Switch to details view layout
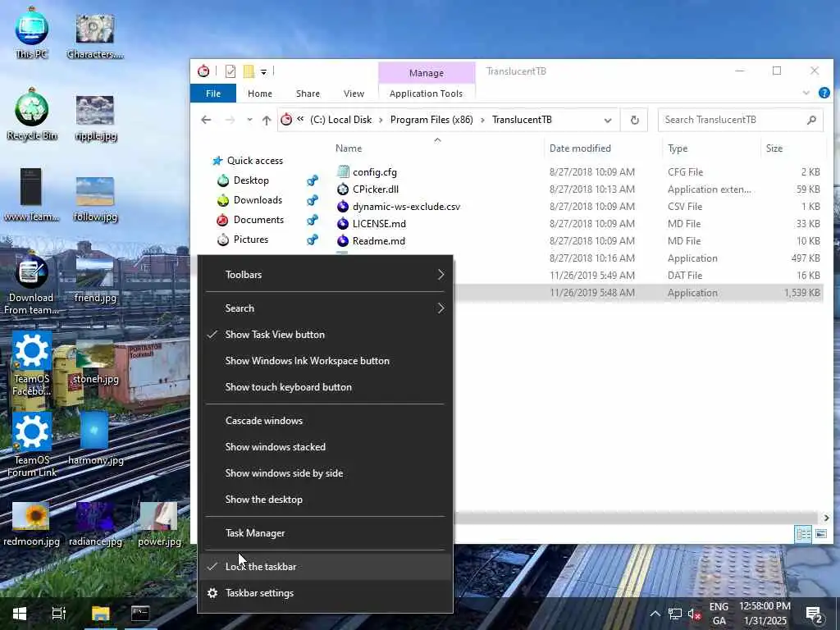The width and height of the screenshot is (840, 630). pos(803,533)
